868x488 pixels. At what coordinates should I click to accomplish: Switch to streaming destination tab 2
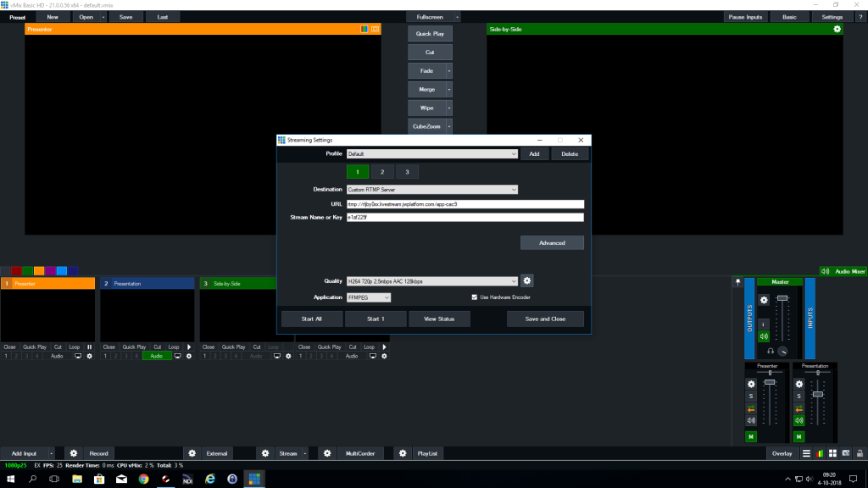click(381, 171)
